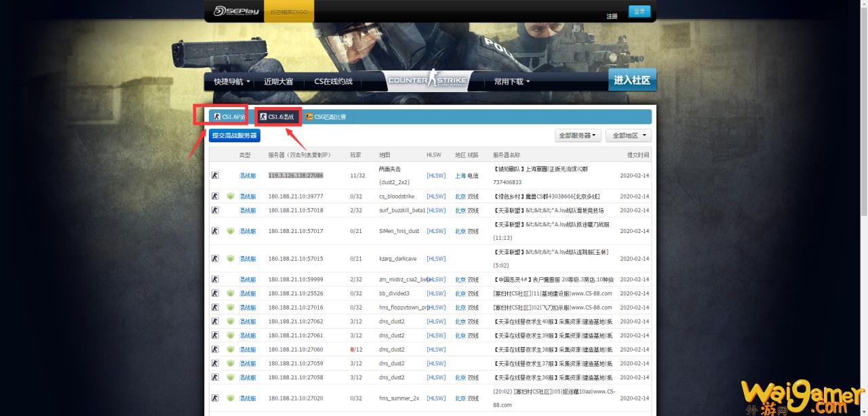Click green shield icon in hns_summer_2x row
The width and height of the screenshot is (868, 416).
pos(231,398)
